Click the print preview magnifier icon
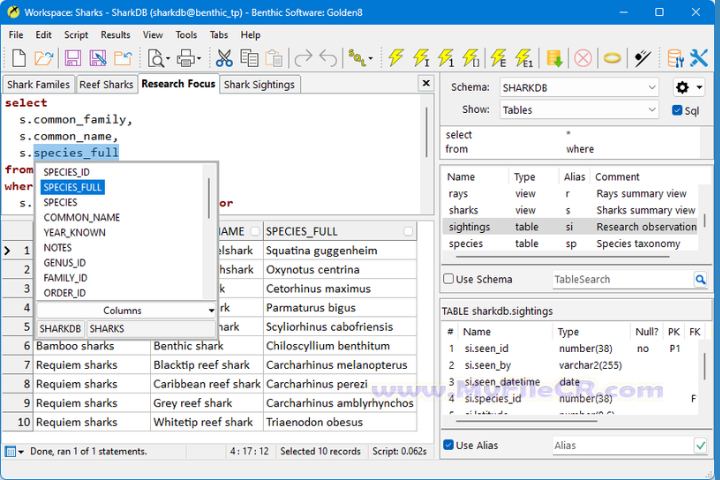This screenshot has width=720, height=480. 155,58
